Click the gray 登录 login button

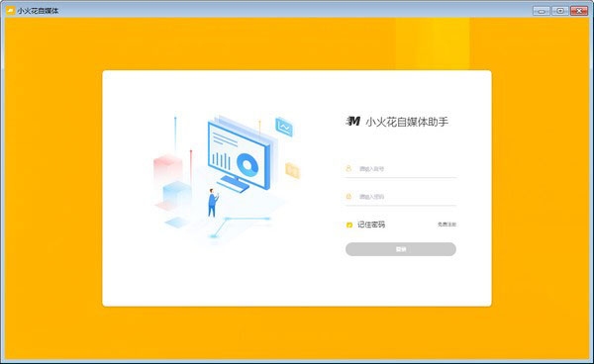(x=401, y=249)
